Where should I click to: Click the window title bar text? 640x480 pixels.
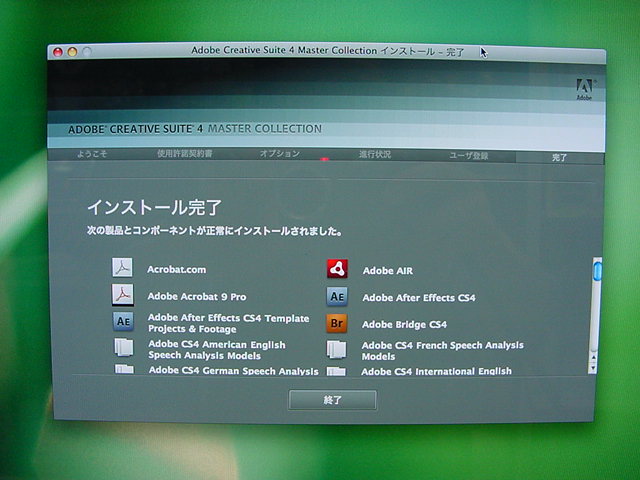328,51
